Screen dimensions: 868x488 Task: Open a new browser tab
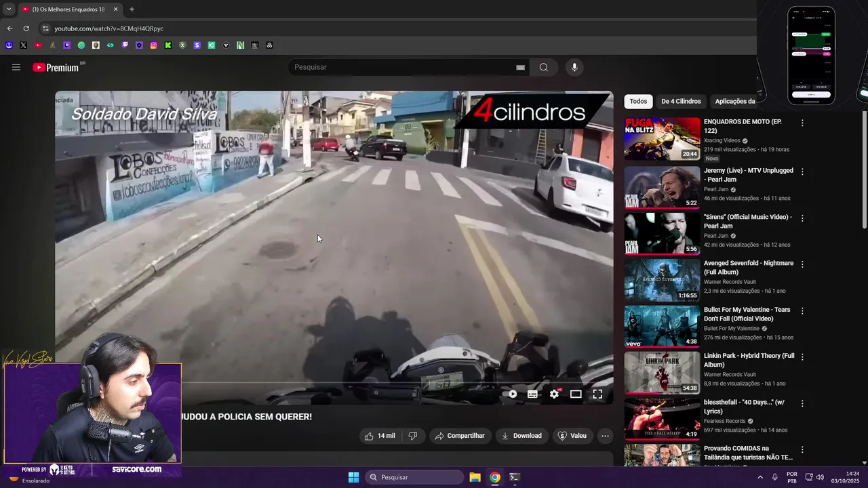click(x=132, y=9)
